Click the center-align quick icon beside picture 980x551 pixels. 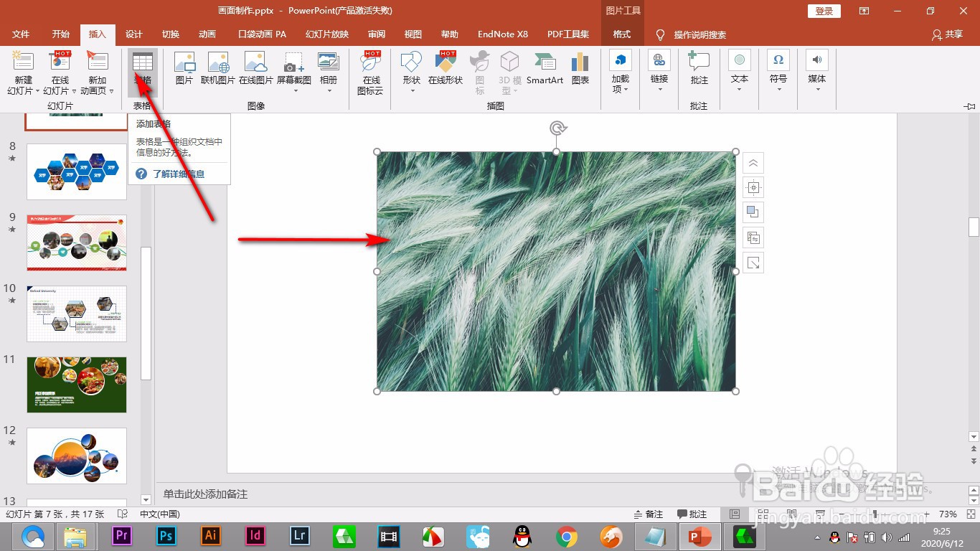pos(753,188)
